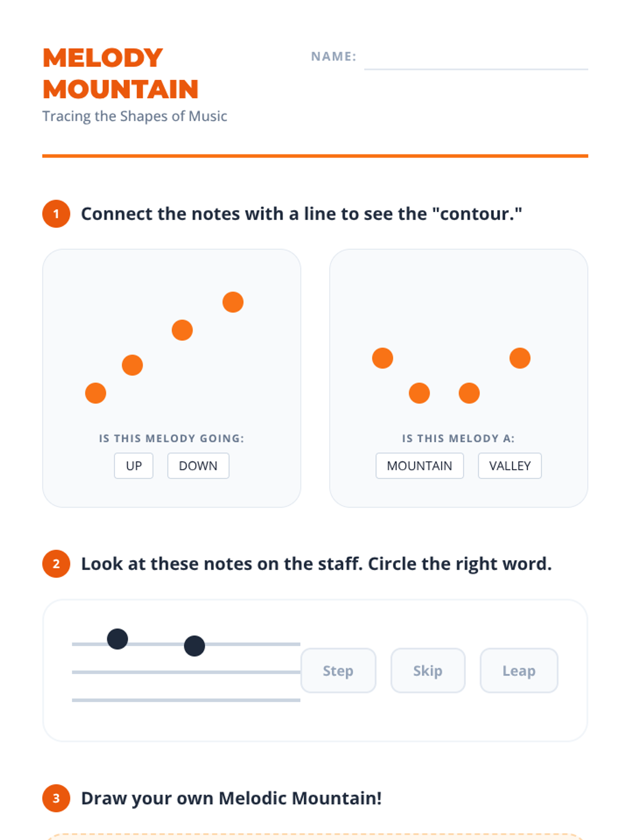Click the Melody Mountain title
This screenshot has width=630, height=840.
121,73
